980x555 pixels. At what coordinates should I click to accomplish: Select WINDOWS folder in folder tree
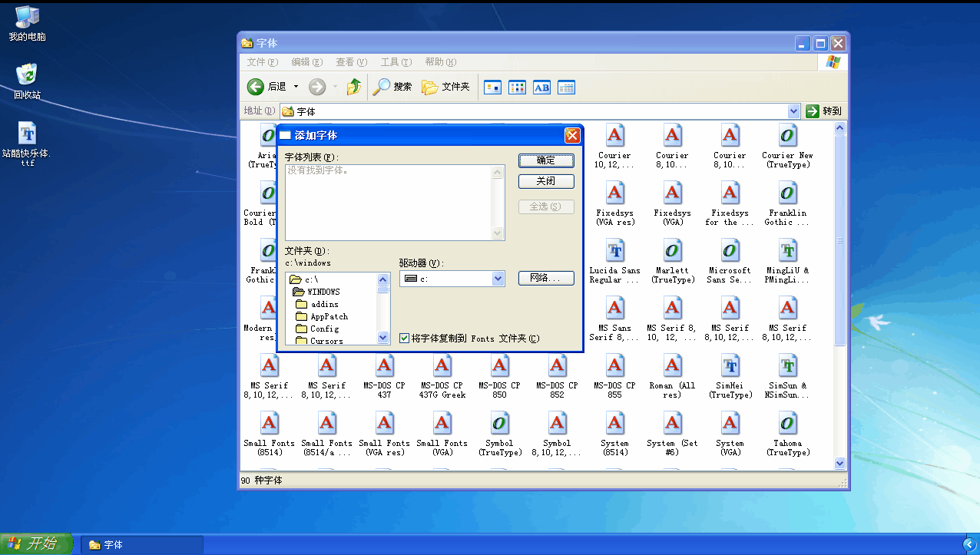click(316, 292)
